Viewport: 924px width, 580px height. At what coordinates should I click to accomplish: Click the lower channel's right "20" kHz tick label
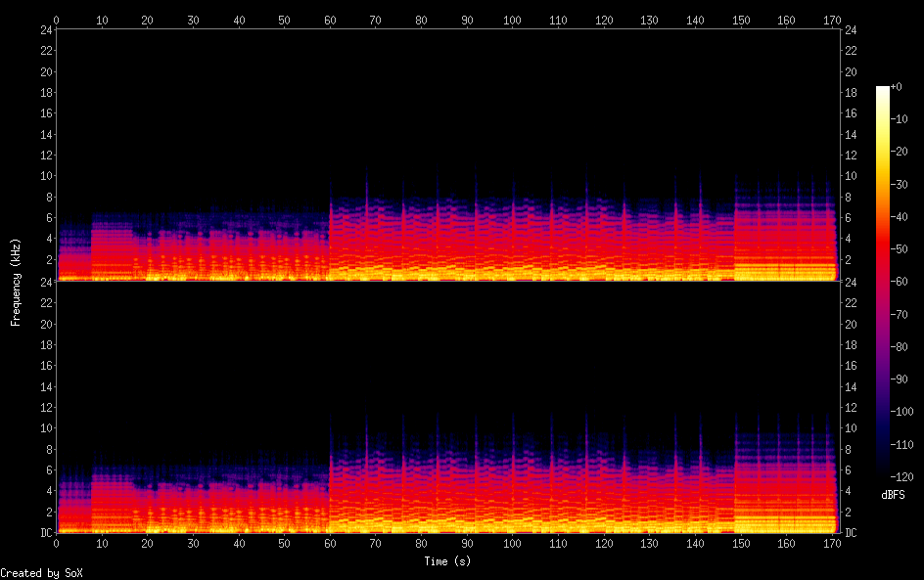850,325
